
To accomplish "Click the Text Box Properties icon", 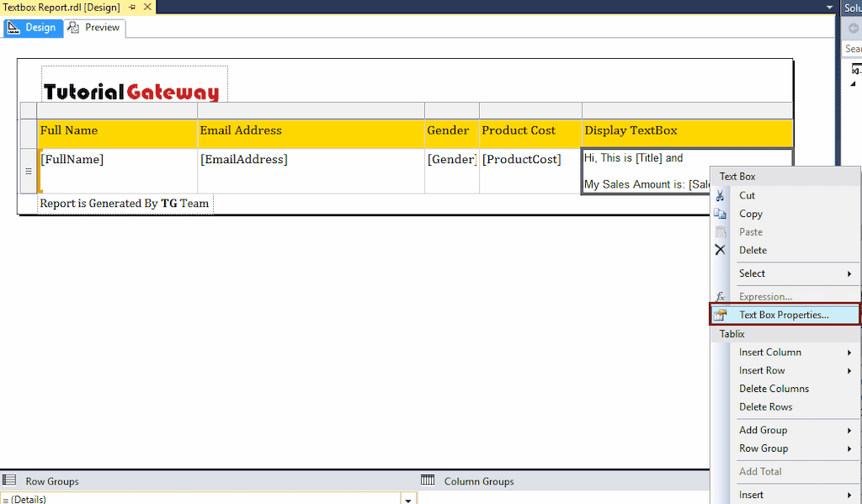I will tap(722, 314).
